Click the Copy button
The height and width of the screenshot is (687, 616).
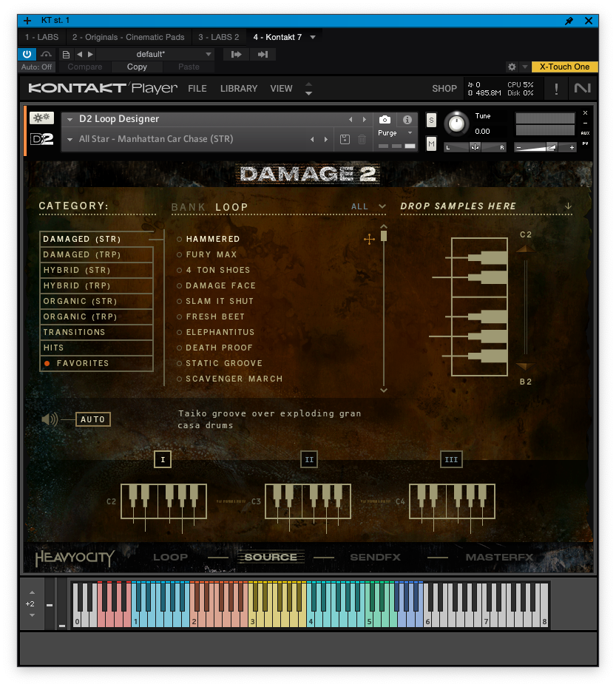[137, 67]
